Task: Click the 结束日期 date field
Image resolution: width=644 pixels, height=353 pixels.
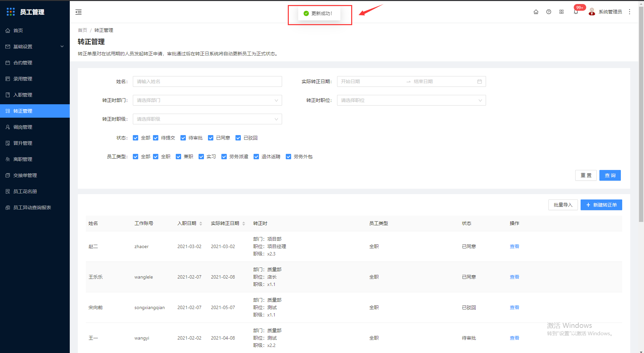Action: [x=443, y=81]
